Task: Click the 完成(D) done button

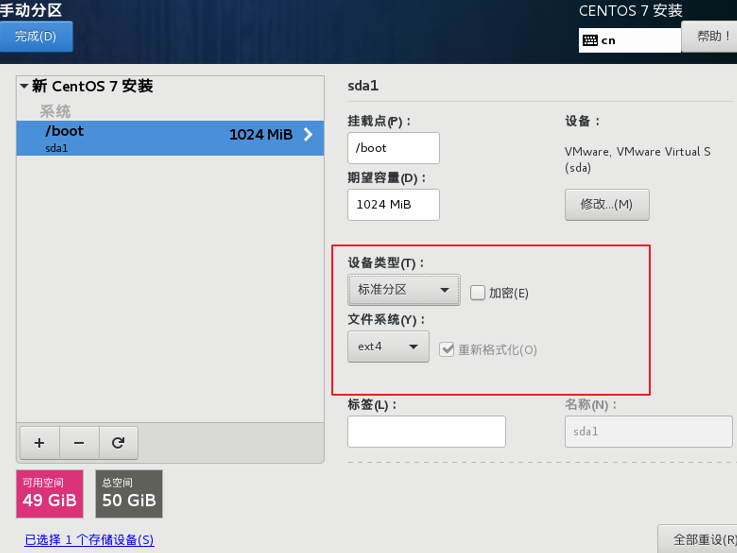Action: coord(36,36)
